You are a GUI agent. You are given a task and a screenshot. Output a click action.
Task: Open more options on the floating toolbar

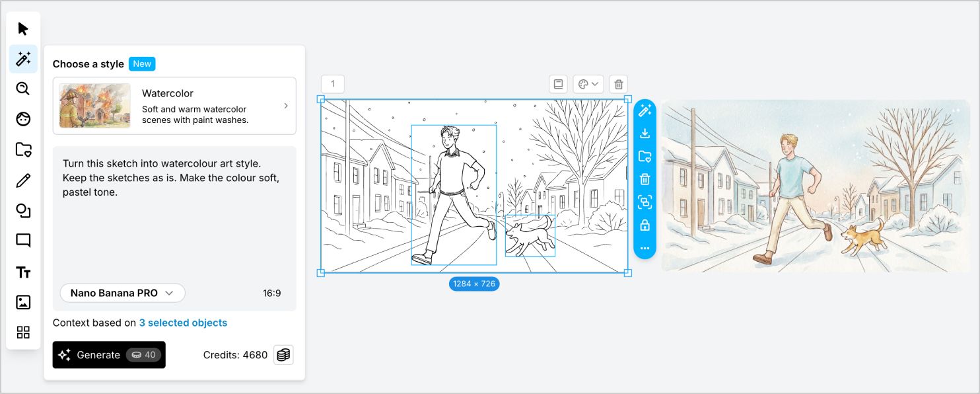(x=645, y=249)
